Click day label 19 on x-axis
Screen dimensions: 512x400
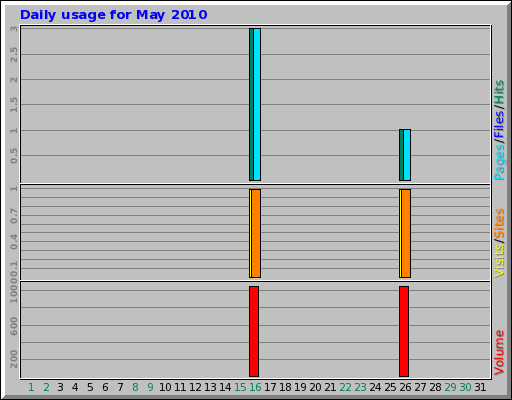coord(300,387)
